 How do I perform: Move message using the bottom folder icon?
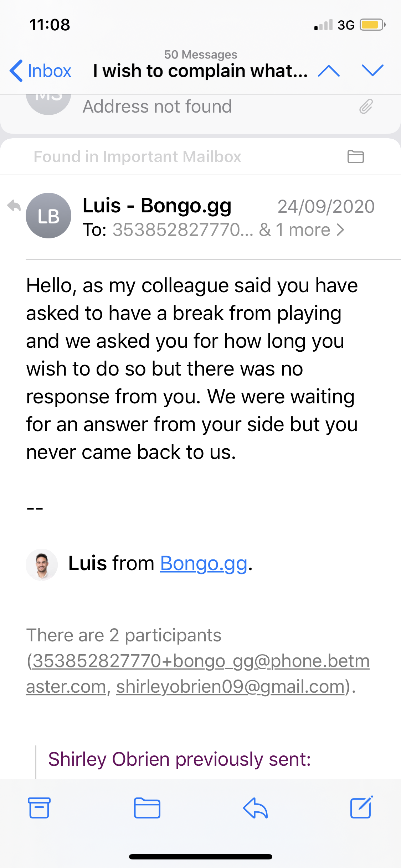pos(147,808)
